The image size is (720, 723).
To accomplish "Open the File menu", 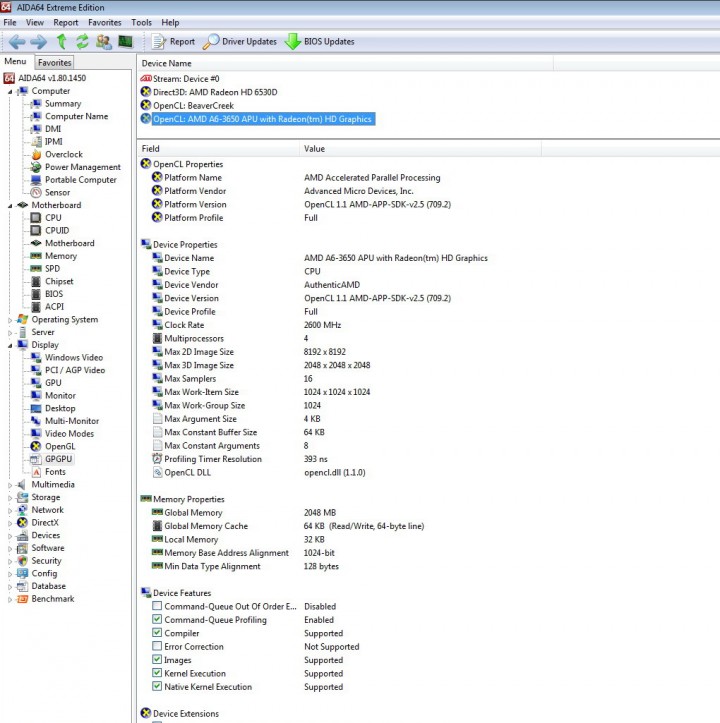I will click(10, 23).
